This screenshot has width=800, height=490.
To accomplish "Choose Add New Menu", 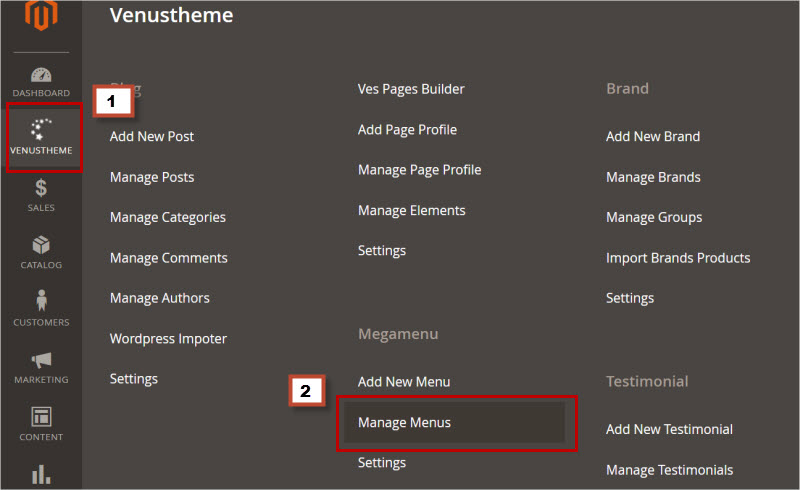I will point(404,382).
